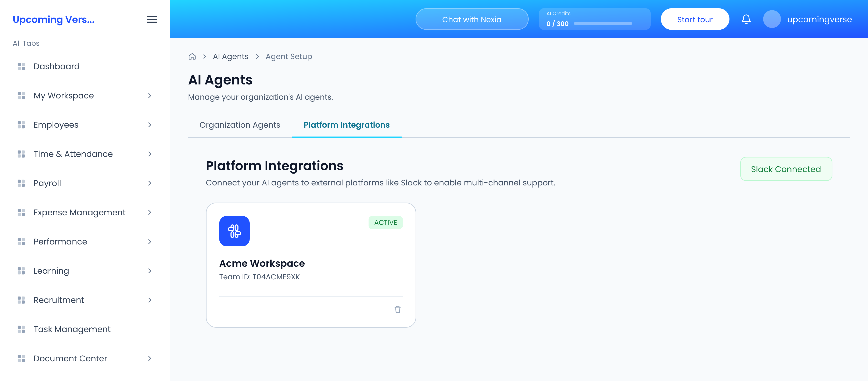Click the Learning grid icon

coord(21,271)
